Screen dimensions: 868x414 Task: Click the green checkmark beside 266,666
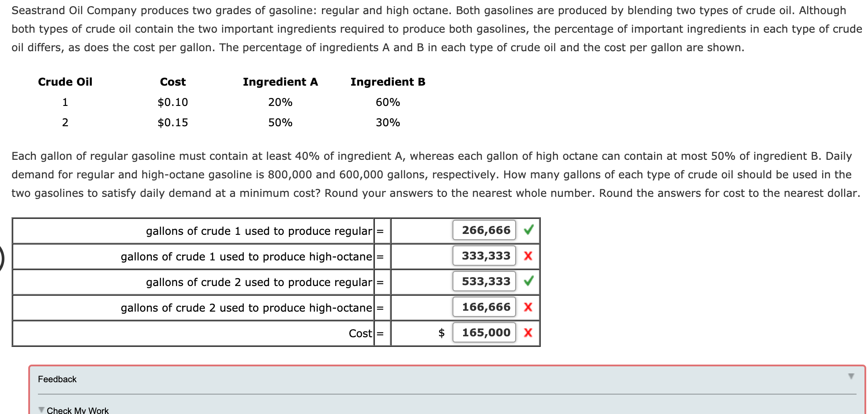(528, 230)
